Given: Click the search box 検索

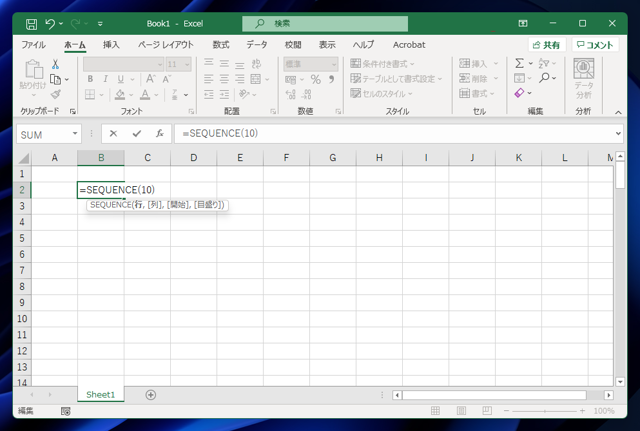Looking at the screenshot, I should click(x=325, y=24).
